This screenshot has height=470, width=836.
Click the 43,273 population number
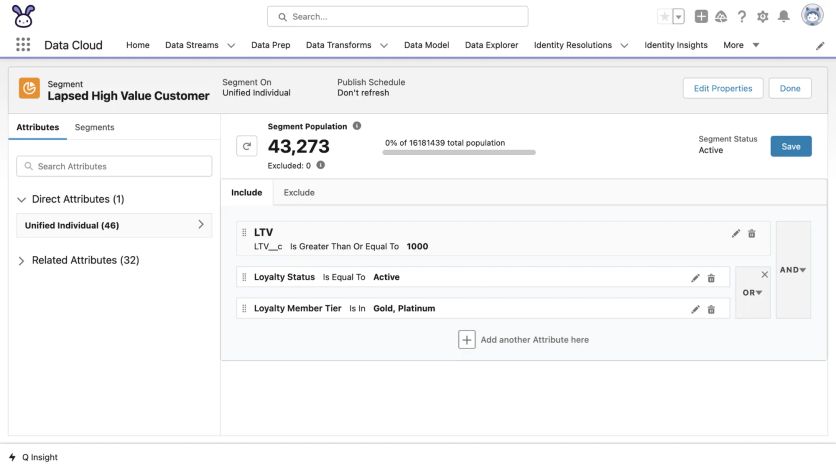[x=299, y=147]
